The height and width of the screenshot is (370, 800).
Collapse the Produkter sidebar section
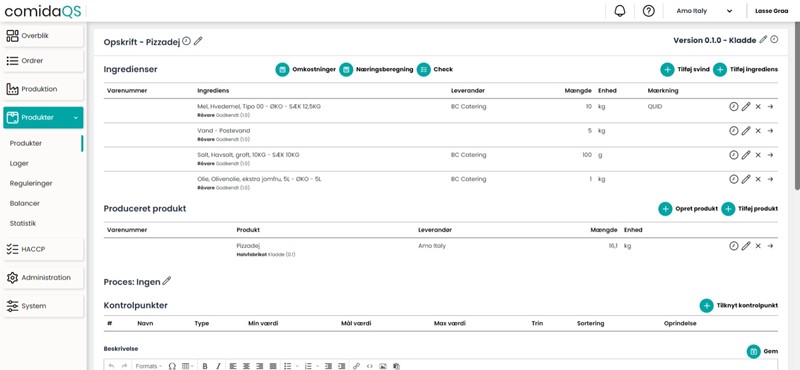point(43,117)
